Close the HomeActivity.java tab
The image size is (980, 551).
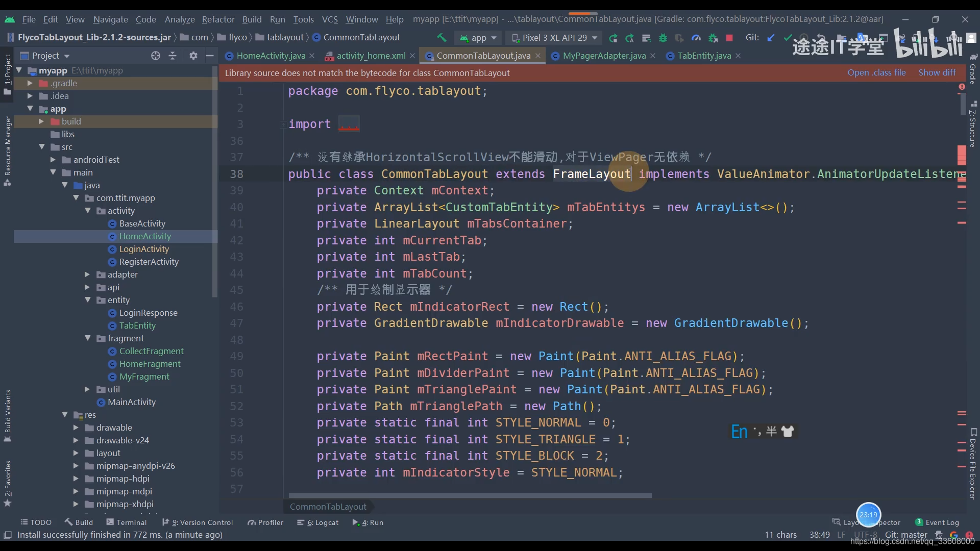(x=312, y=56)
